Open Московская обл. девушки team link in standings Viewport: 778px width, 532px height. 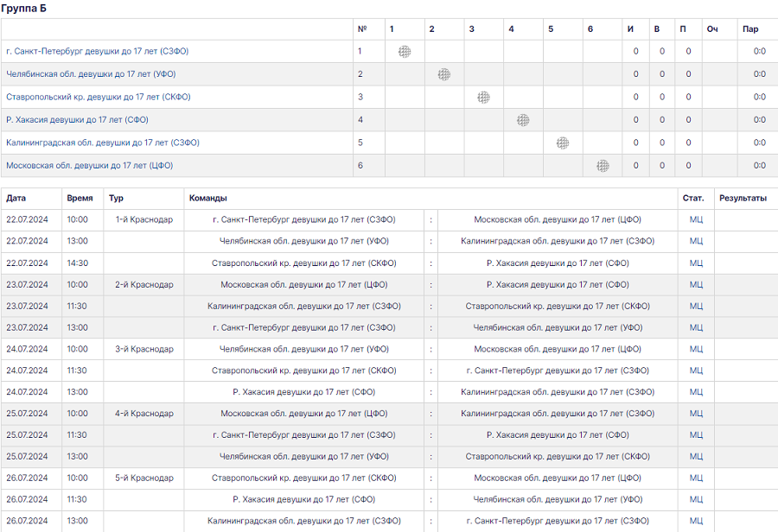coord(89,165)
